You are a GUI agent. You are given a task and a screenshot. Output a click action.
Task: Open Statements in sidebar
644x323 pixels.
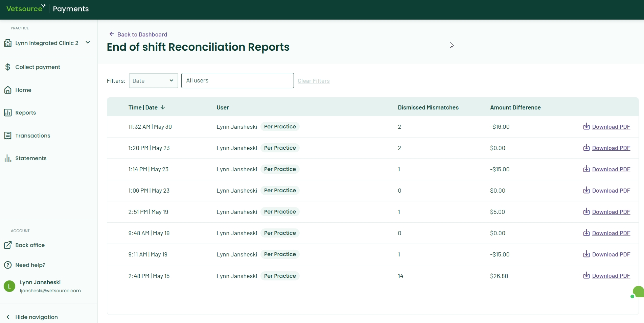(x=31, y=158)
